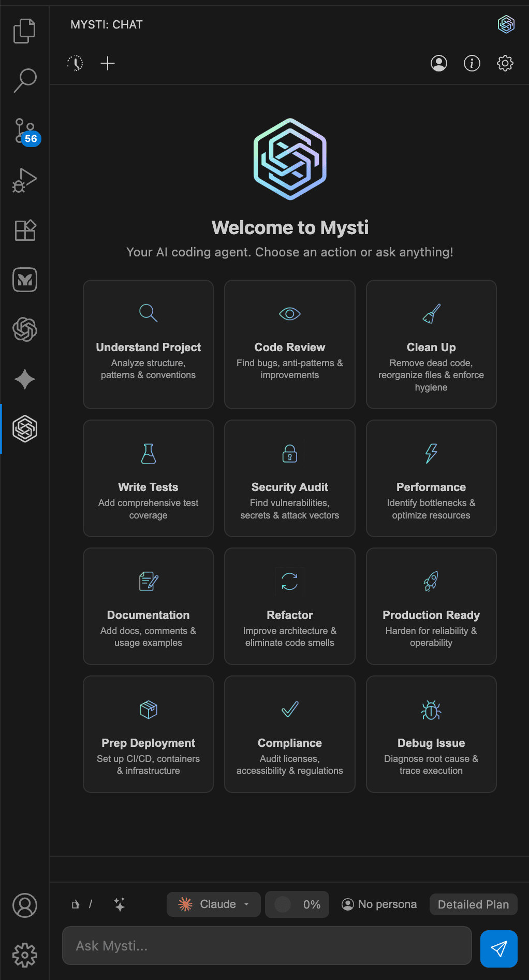Choose the Security Audit card
The height and width of the screenshot is (980, 529).
click(290, 479)
